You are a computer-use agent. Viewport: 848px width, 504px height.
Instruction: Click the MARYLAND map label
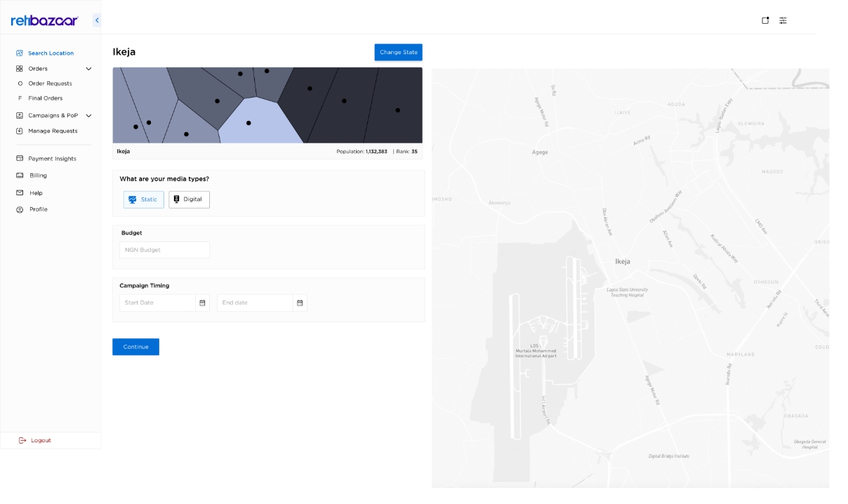741,354
